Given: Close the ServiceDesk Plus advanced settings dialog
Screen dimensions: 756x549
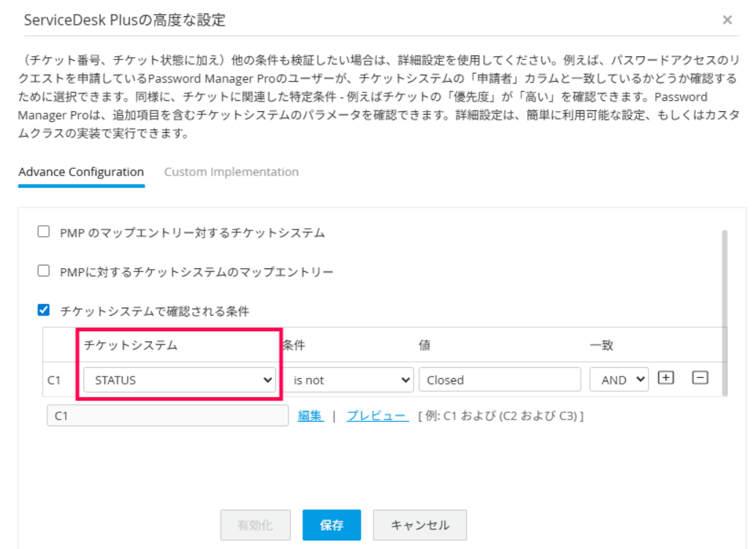Looking at the screenshot, I should (x=727, y=20).
